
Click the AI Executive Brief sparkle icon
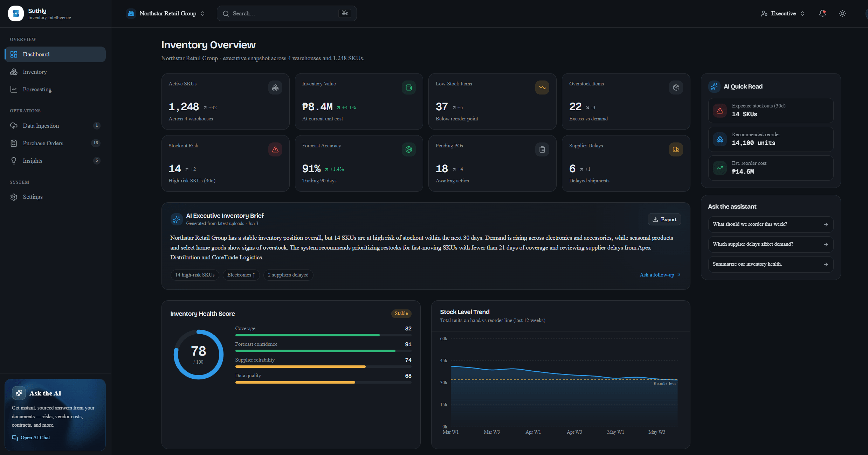(x=177, y=219)
